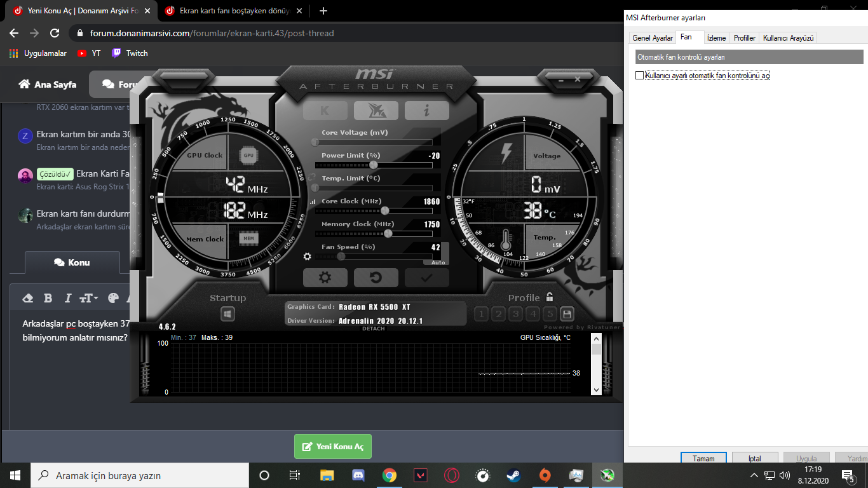Enable user-defined automatic fan control checkbox
The height and width of the screenshot is (488, 868).
tap(640, 76)
